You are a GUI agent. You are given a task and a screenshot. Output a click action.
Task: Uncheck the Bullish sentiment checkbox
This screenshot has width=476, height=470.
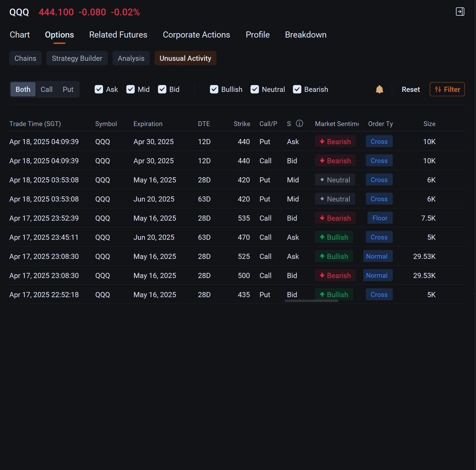pos(214,89)
